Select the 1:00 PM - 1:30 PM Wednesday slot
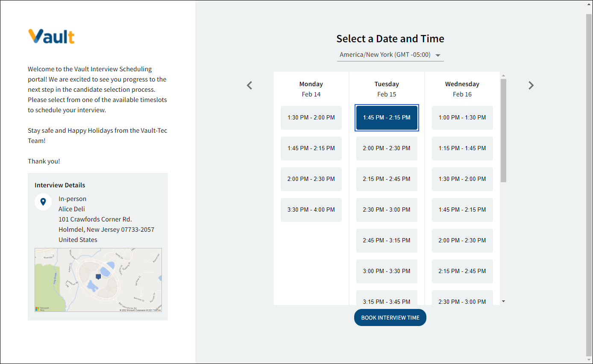The width and height of the screenshot is (593, 364). (462, 117)
